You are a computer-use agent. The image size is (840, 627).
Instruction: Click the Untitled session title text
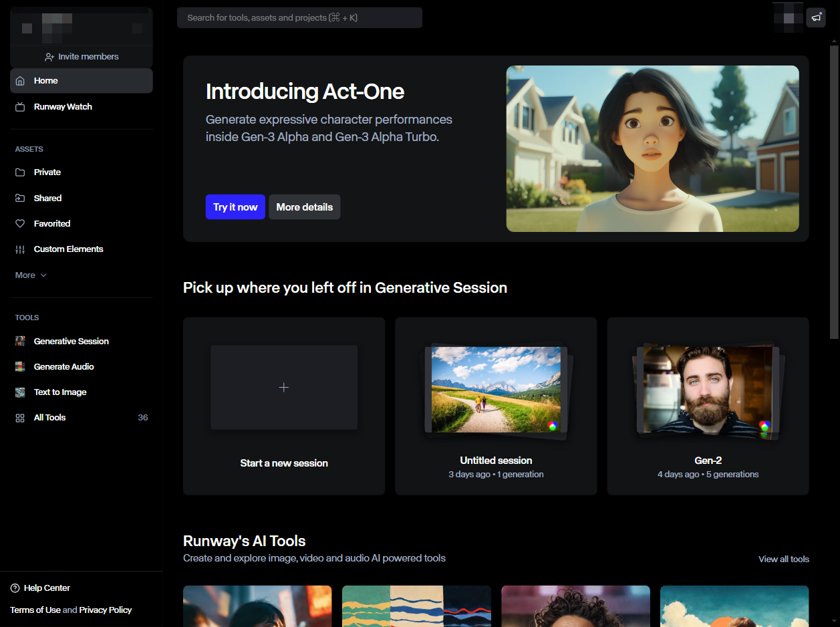(496, 461)
